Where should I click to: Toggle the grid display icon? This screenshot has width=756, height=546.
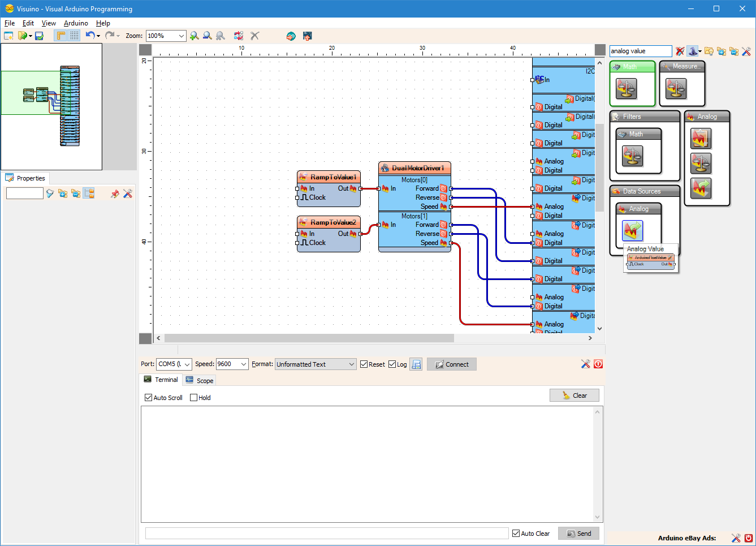coord(74,35)
